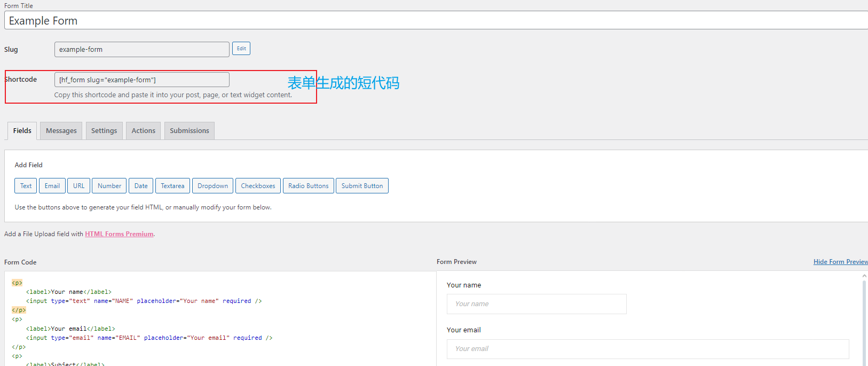Click the opening <p> tag on first code line
The height and width of the screenshot is (366, 868).
[17, 283]
